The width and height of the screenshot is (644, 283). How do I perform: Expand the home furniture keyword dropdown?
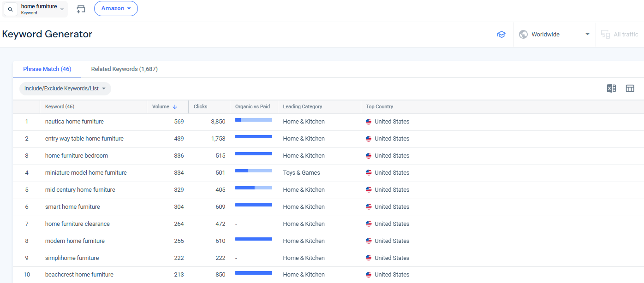tap(62, 9)
